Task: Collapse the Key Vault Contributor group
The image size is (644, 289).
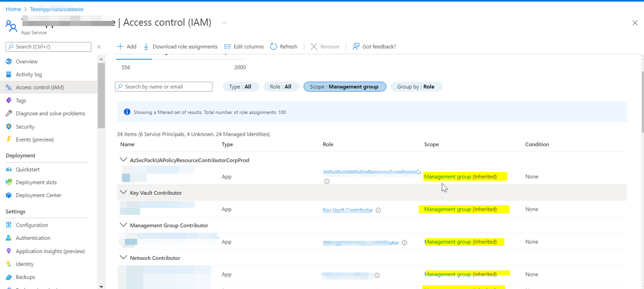Action: tap(123, 192)
